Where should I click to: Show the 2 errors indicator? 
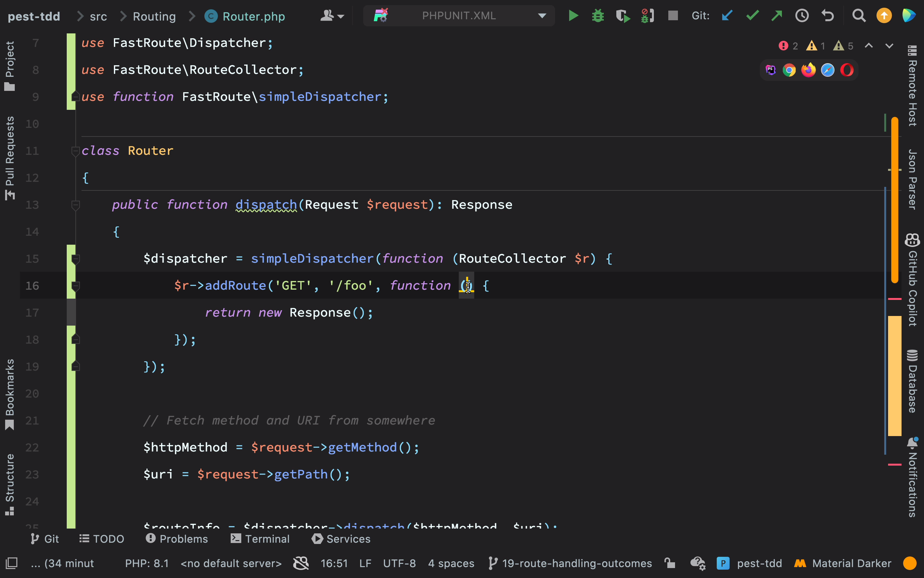788,46
